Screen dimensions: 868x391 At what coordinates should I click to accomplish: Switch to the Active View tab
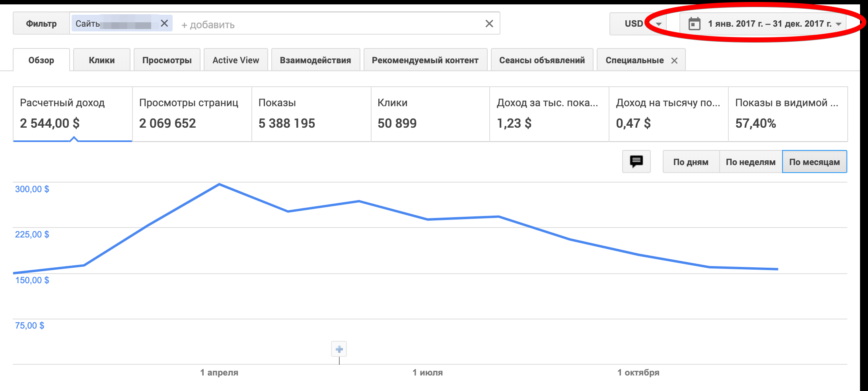pyautogui.click(x=235, y=60)
